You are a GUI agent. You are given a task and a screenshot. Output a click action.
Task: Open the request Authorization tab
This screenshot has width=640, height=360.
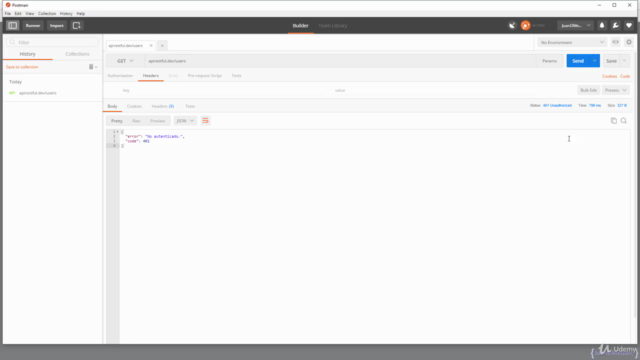[x=120, y=76]
